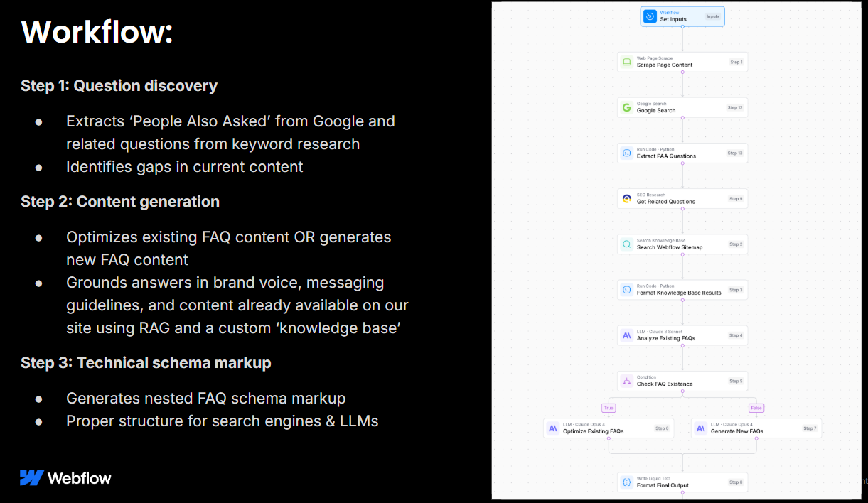The width and height of the screenshot is (868, 503).
Task: Click the SEO Research icon on Get Related Questions
Action: point(627,198)
